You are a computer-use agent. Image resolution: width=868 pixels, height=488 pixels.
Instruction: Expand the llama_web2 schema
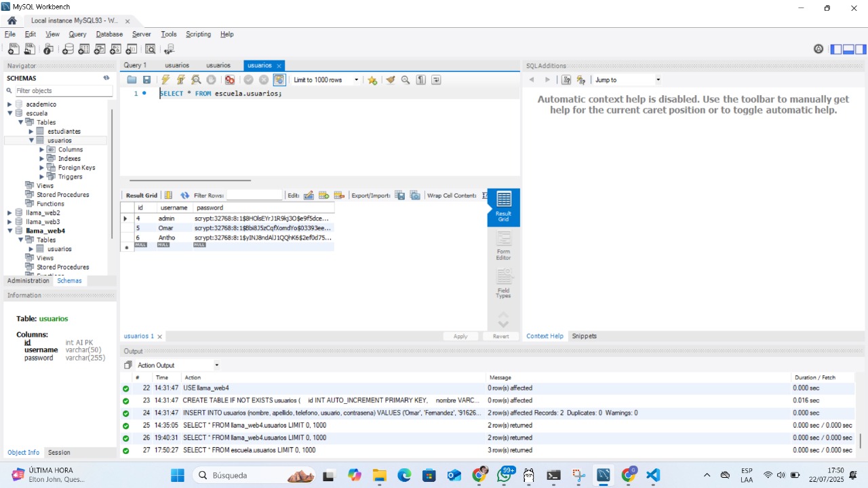point(9,213)
